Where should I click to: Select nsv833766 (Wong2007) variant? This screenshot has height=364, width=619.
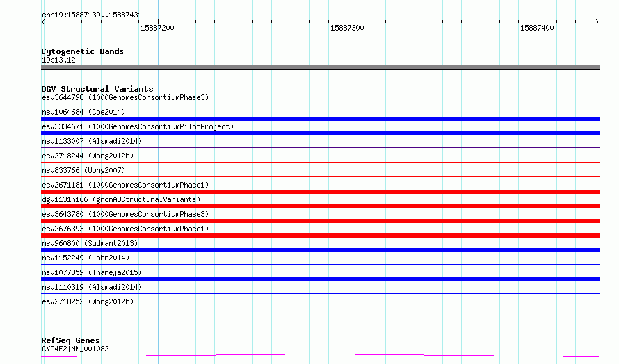coord(83,170)
